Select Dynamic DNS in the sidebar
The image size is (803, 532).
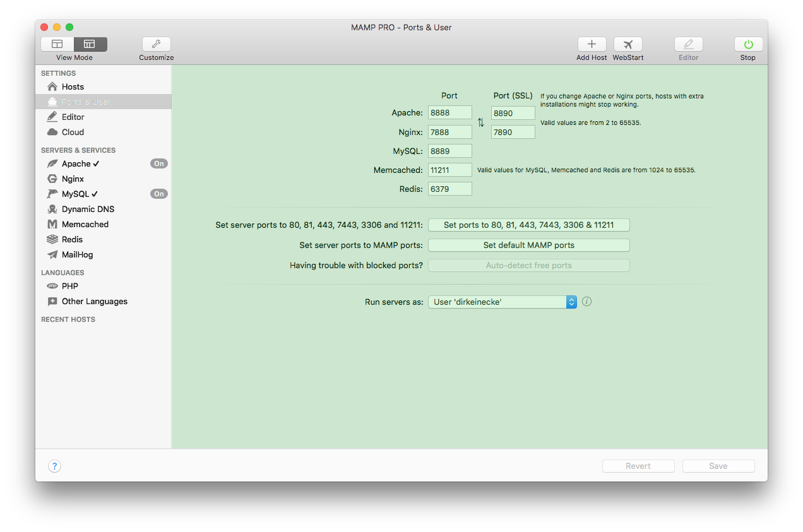coord(88,209)
